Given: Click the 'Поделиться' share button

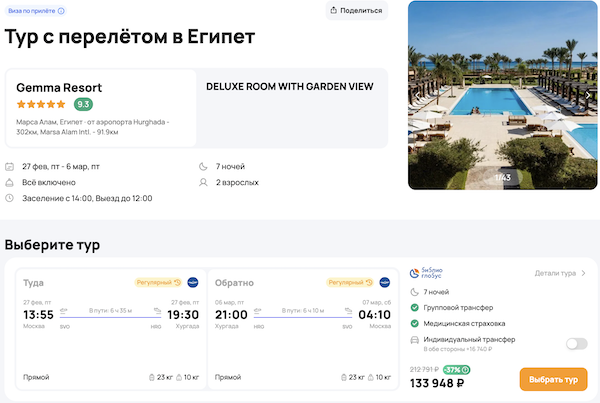Looking at the screenshot, I should tap(356, 11).
